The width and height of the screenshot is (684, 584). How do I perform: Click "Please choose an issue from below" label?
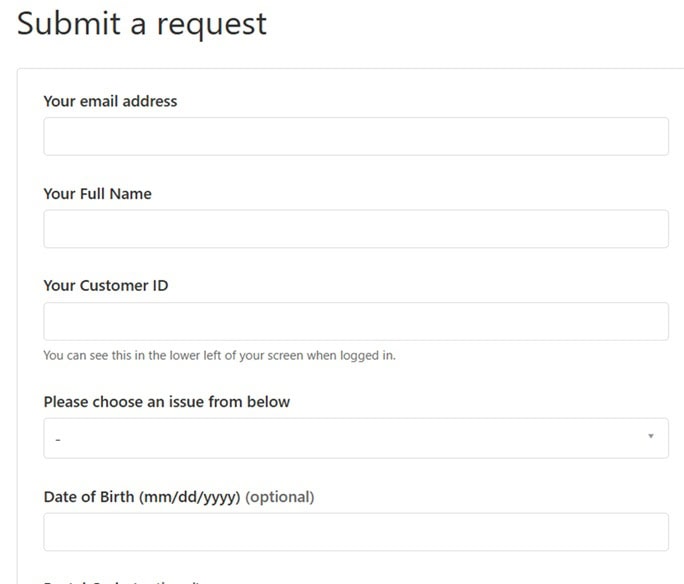166,402
